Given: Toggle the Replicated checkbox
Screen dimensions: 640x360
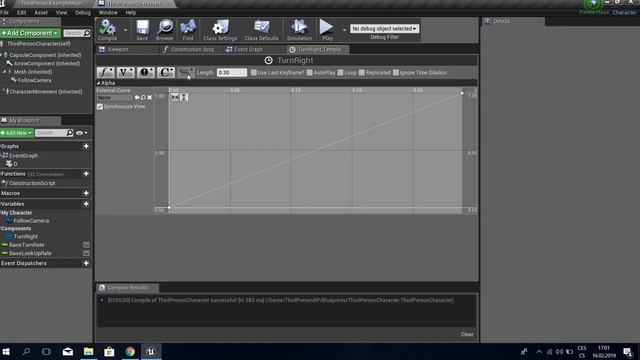Looking at the screenshot, I should pos(362,73).
